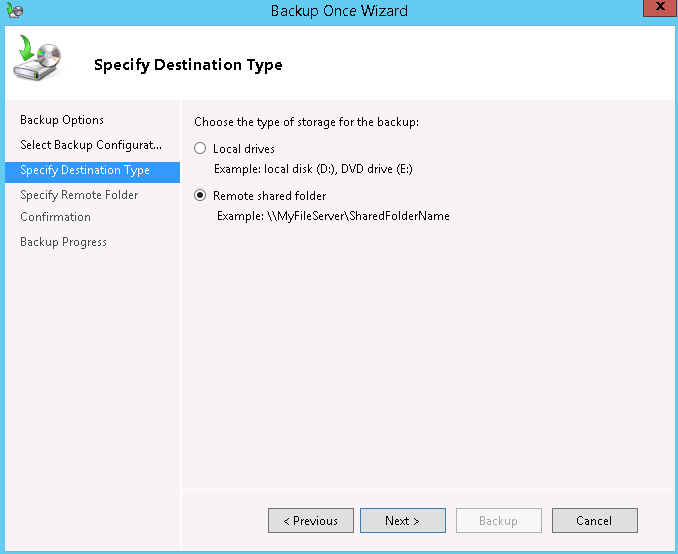Click the Specify Destination Type page heading
This screenshot has width=678, height=554.
coord(188,65)
